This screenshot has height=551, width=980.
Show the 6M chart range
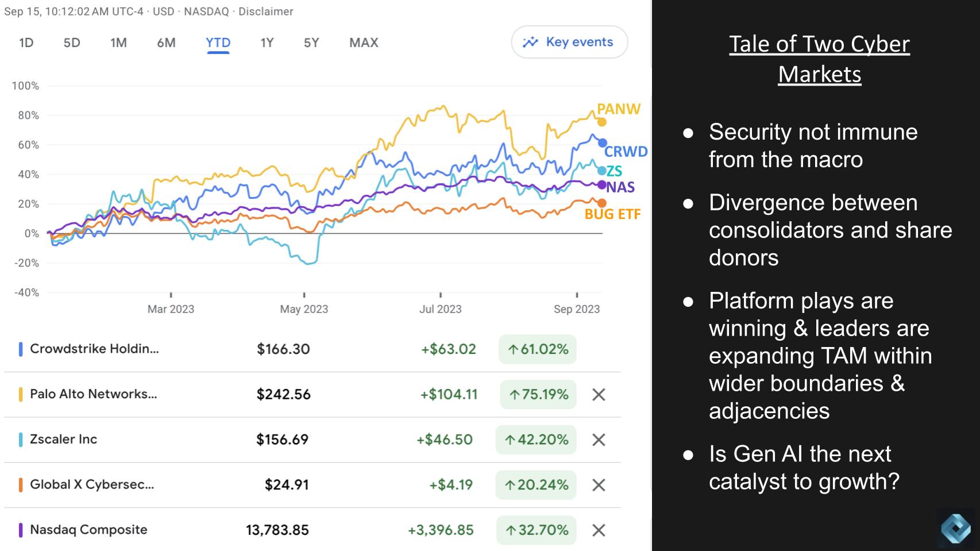pos(166,43)
